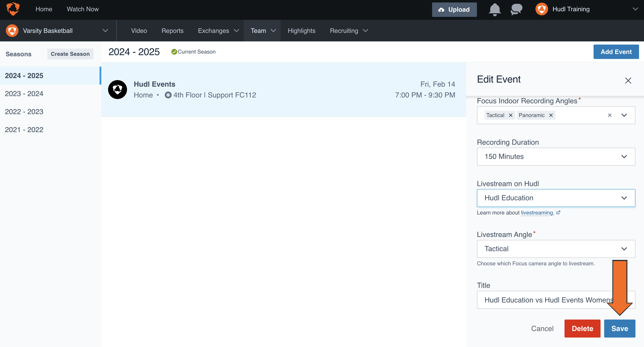The width and height of the screenshot is (644, 347).
Task: Open the Livestream Angle dropdown
Action: coord(624,249)
